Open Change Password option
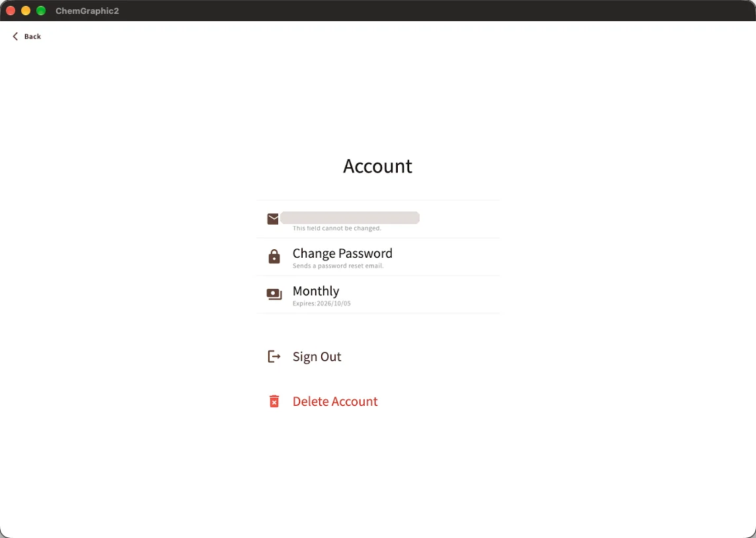The width and height of the screenshot is (756, 538). (342, 254)
